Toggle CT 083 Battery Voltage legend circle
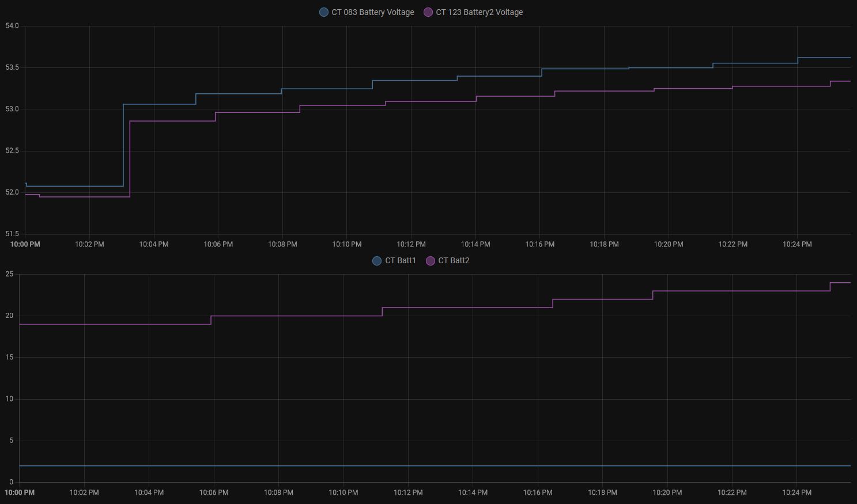This screenshot has width=857, height=504. coord(324,12)
